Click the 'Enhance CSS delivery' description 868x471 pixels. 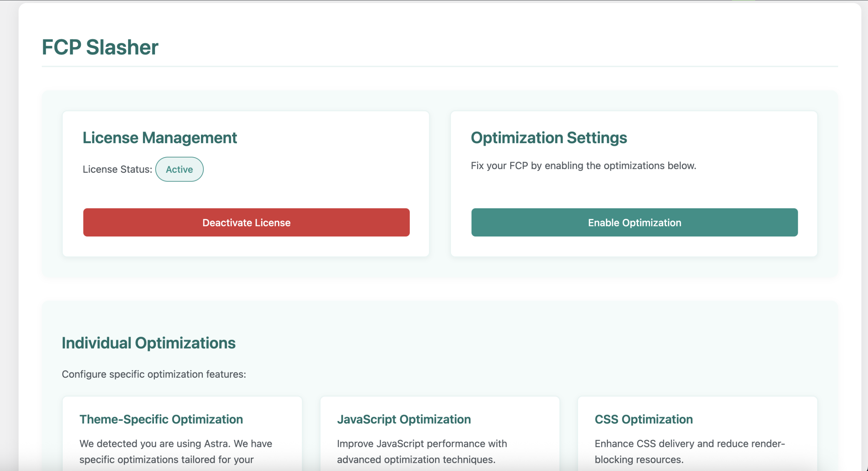pos(690,451)
